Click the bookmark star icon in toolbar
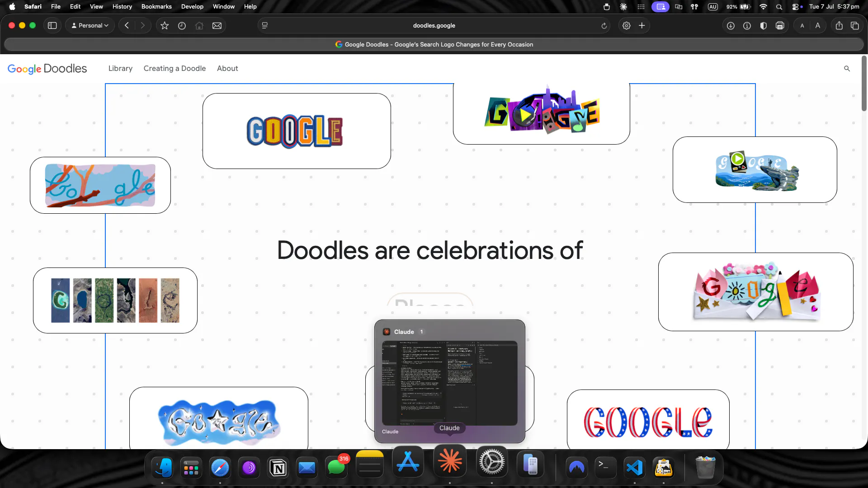 coord(165,26)
